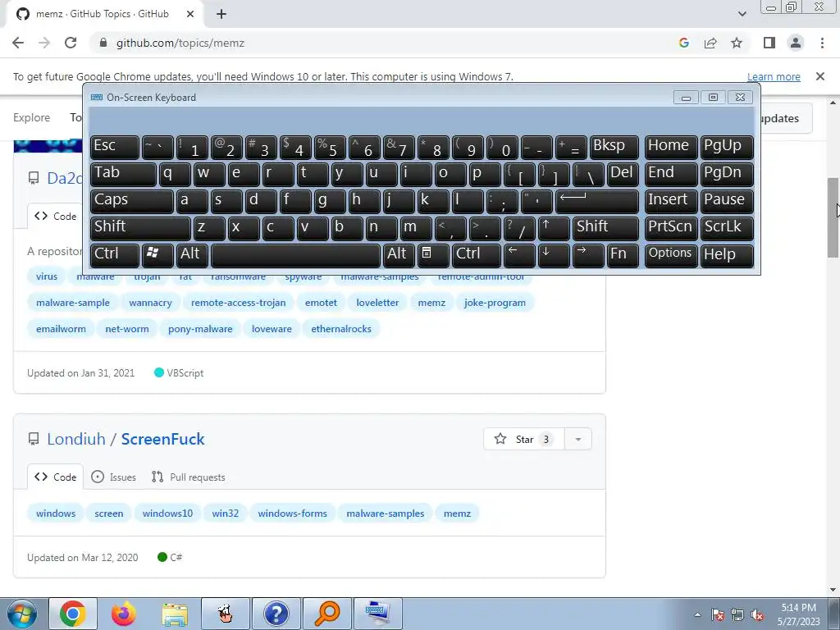Click the PrtScn key on the keyboard

pos(671,229)
